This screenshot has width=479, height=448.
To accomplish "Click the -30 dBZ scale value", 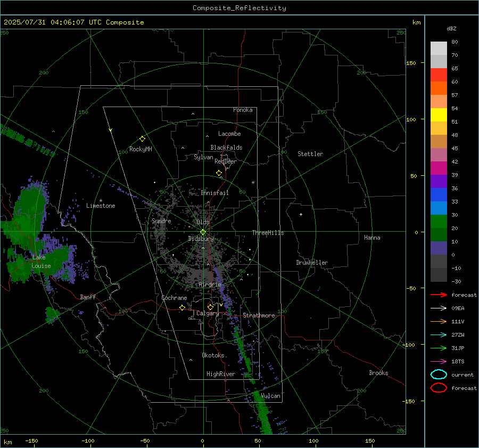I will [x=456, y=281].
